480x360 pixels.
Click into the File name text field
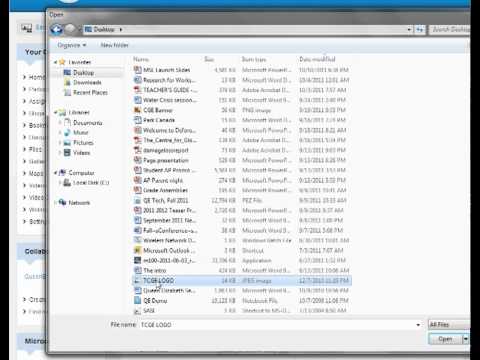pyautogui.click(x=277, y=325)
